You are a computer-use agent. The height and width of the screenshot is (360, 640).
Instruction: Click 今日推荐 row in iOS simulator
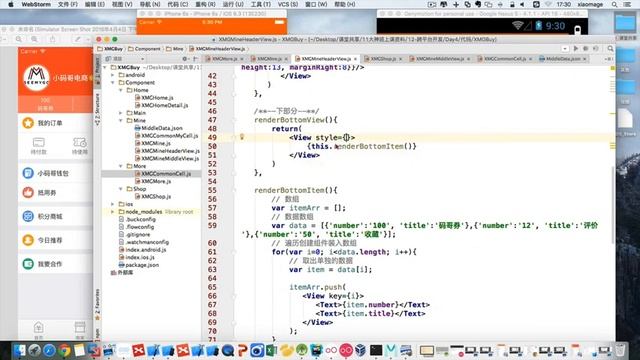click(x=56, y=240)
